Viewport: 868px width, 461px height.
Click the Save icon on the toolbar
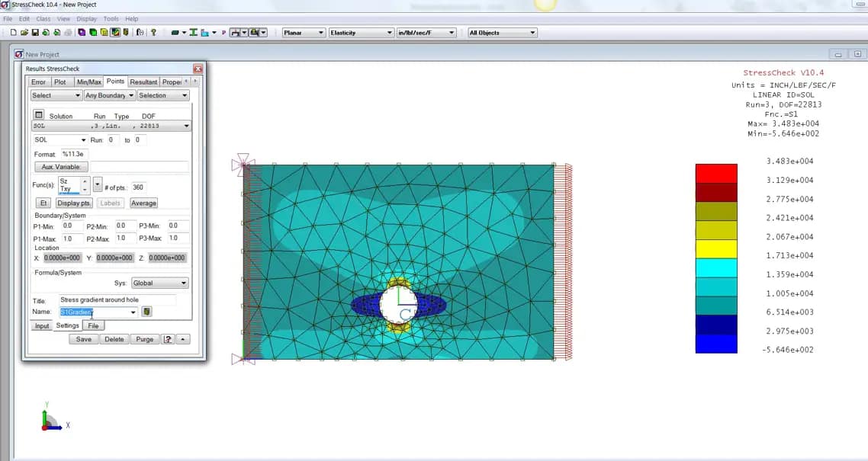pos(35,32)
